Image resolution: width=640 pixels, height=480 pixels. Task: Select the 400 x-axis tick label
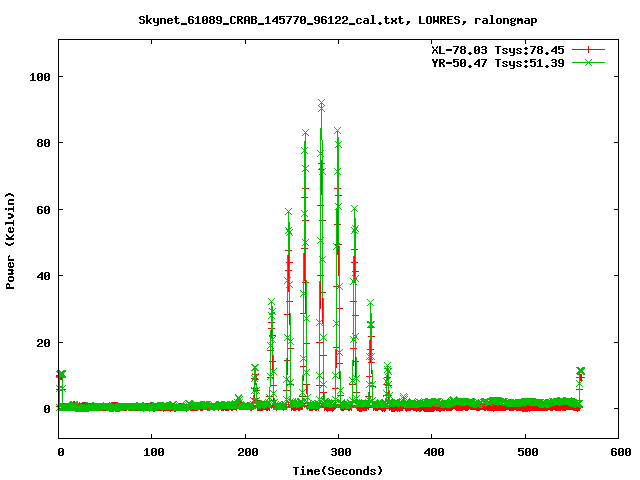[431, 453]
